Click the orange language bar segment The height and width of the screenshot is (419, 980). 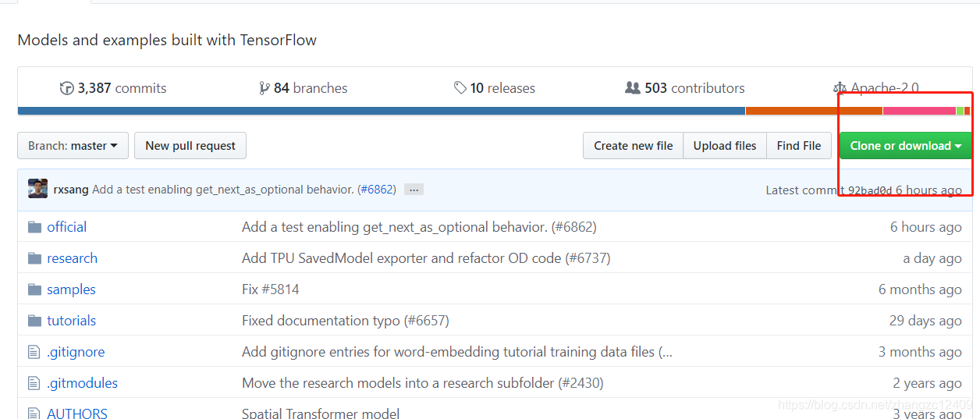click(814, 111)
